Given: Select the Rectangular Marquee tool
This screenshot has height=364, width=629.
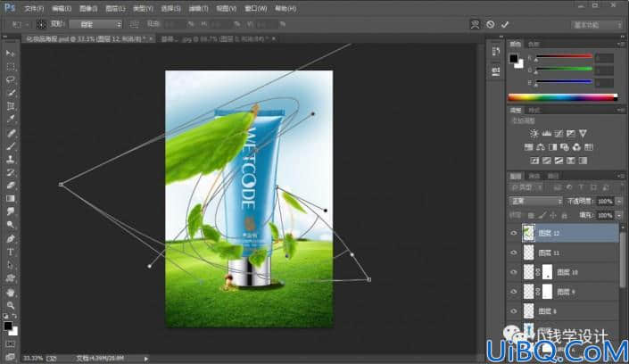Looking at the screenshot, I should point(11,67).
